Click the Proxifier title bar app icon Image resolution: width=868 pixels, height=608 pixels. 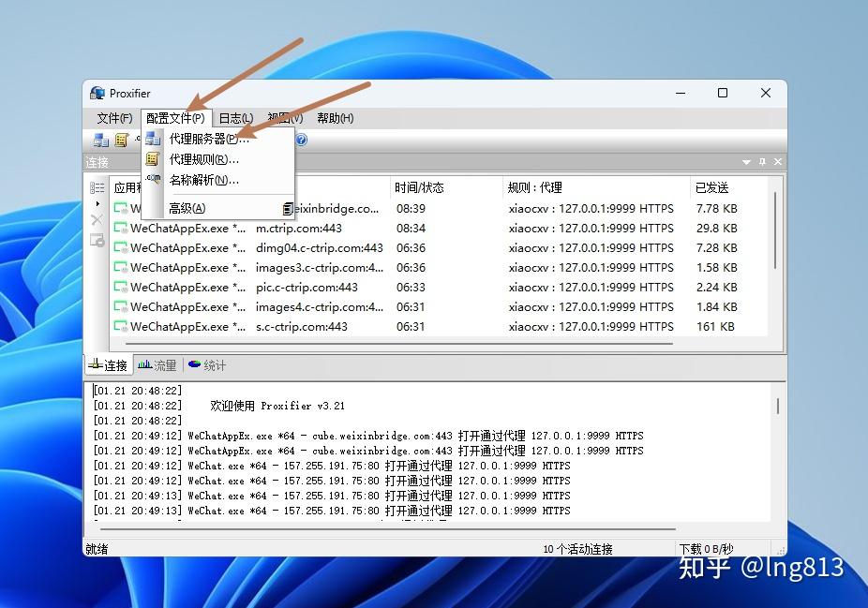point(97,93)
